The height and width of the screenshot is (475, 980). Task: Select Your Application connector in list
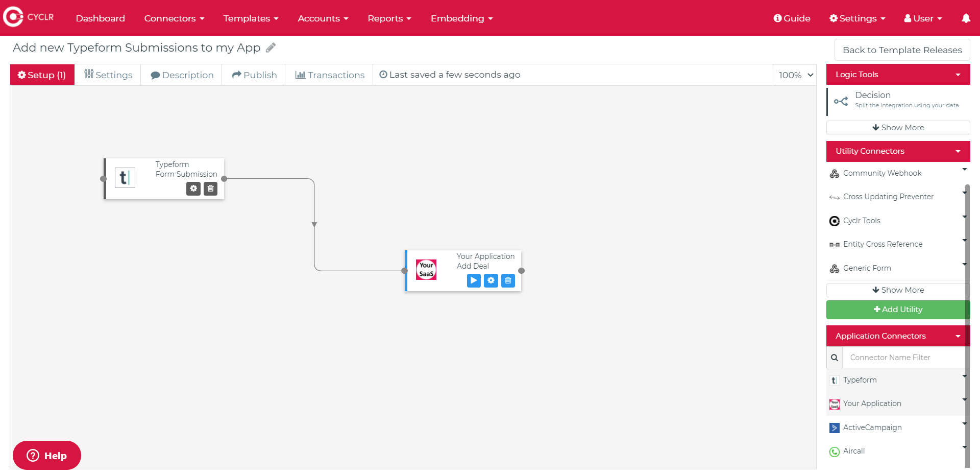click(872, 403)
